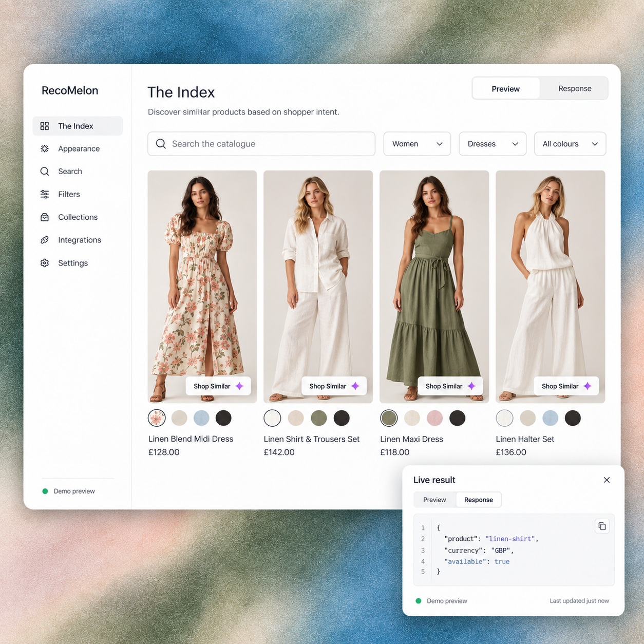Select pink swatch of Linen Maxi Dress

point(434,418)
